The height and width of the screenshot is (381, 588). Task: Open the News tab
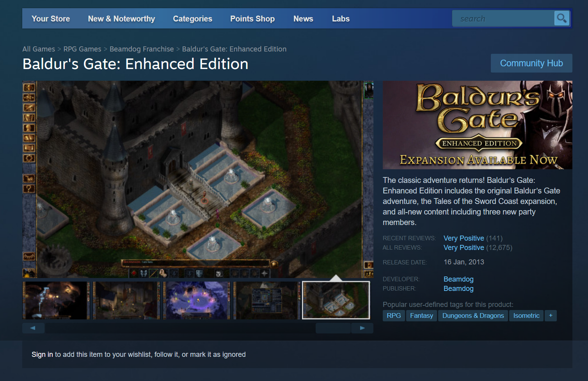(x=303, y=19)
